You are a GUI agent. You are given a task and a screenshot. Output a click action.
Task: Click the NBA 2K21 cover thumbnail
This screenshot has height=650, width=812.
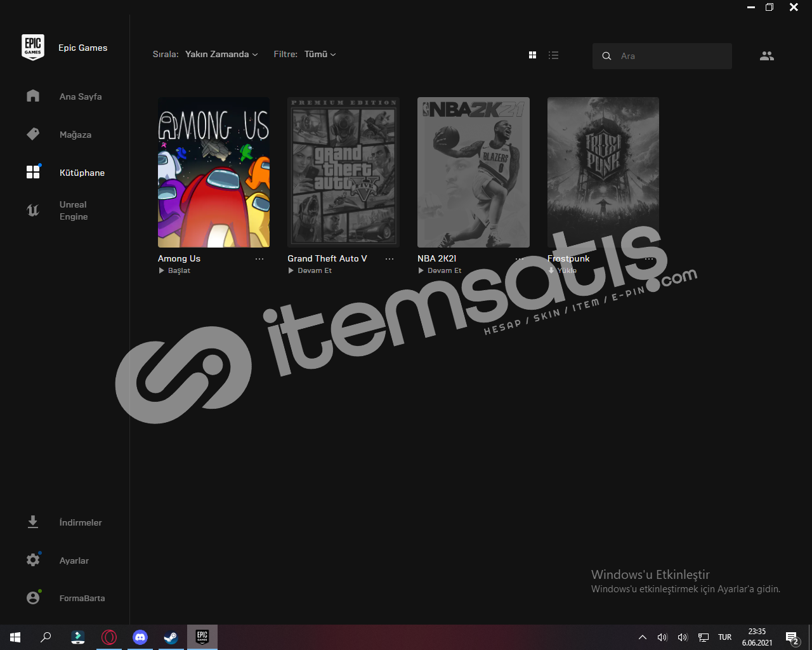coord(473,172)
